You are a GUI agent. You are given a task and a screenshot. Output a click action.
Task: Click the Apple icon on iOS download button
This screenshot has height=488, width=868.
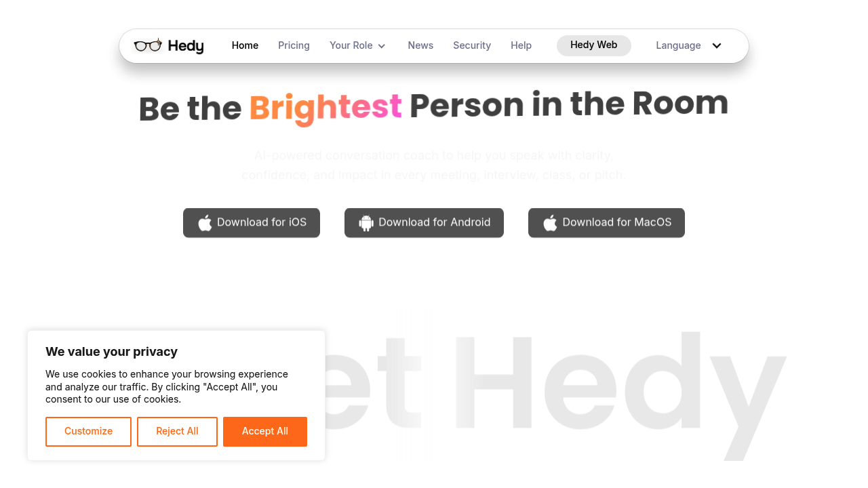(204, 222)
